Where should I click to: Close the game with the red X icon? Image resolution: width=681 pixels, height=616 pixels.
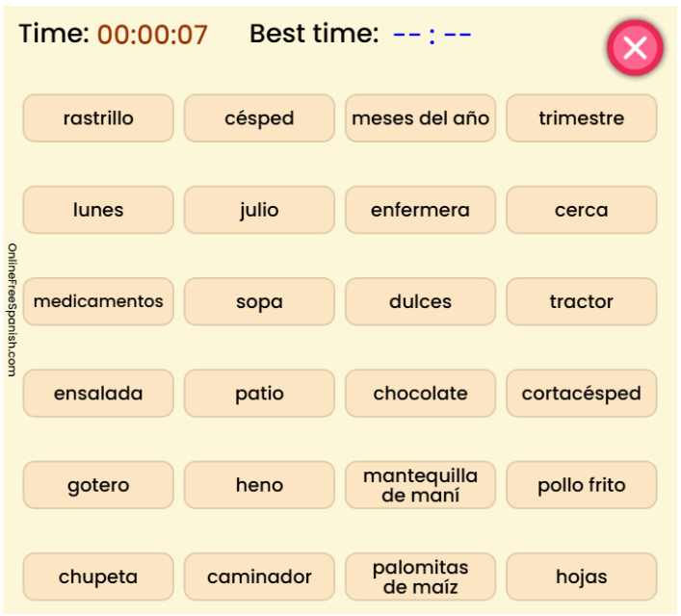coord(635,48)
